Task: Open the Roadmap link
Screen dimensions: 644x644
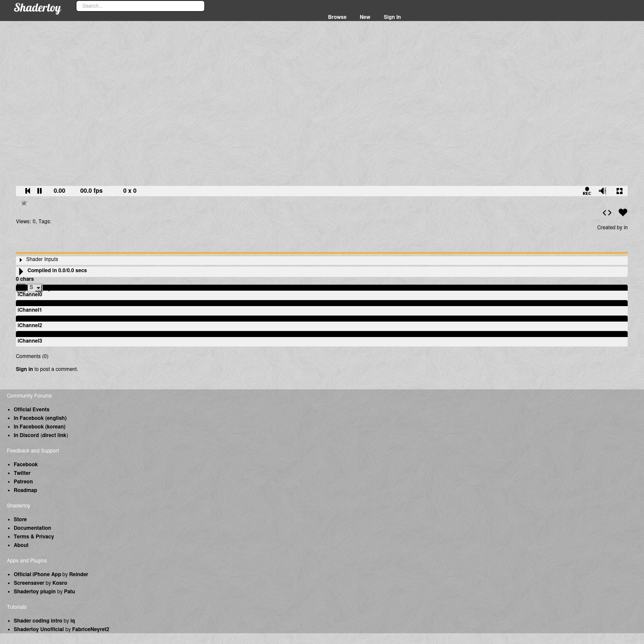Action: (25, 490)
